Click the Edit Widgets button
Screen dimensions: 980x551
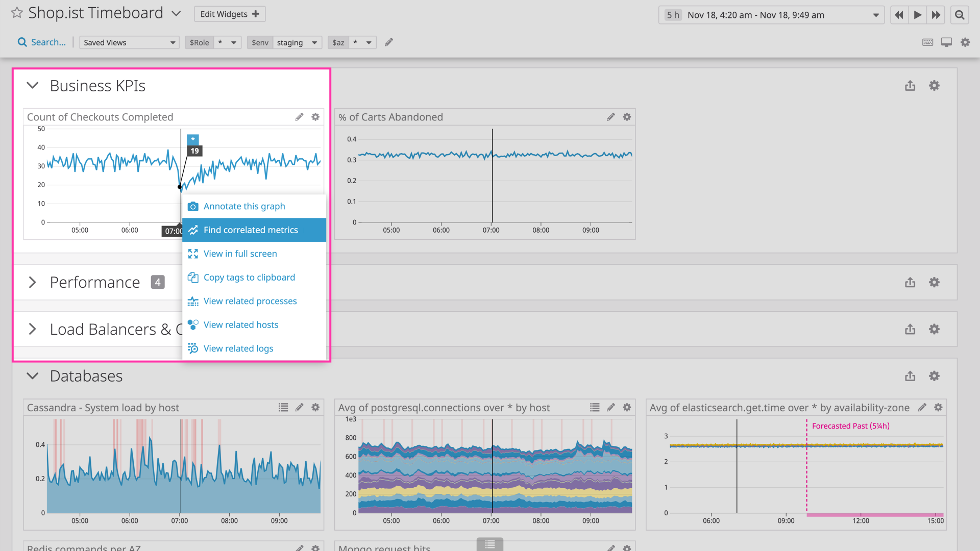pyautogui.click(x=229, y=14)
